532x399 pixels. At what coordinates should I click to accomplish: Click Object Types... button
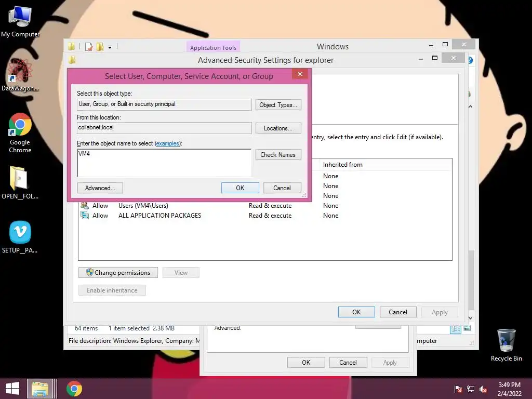coord(278,105)
